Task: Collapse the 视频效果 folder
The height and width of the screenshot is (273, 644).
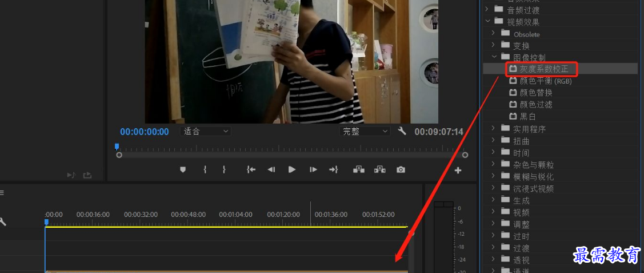Action: (487, 21)
